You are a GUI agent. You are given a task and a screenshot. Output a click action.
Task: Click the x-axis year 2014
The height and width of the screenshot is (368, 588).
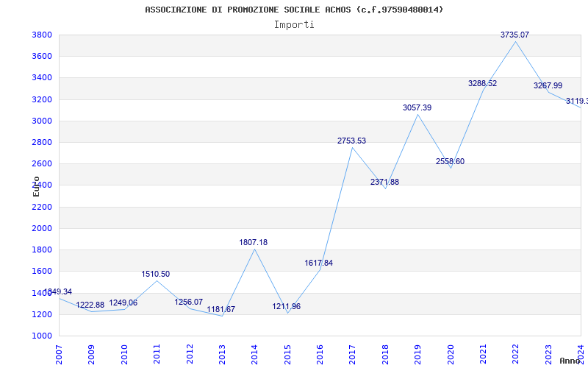[254, 355]
